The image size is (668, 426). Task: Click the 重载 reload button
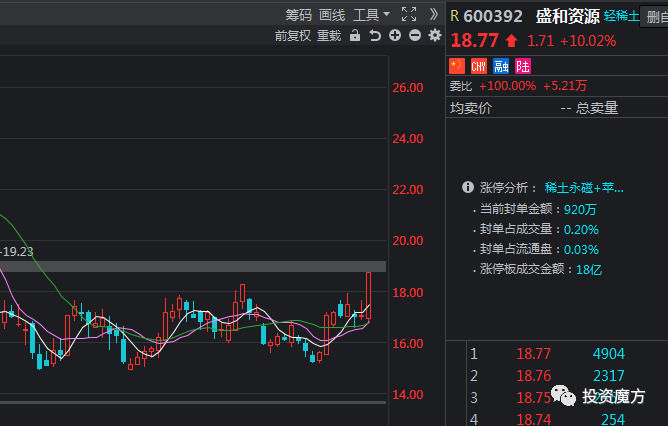pyautogui.click(x=329, y=36)
